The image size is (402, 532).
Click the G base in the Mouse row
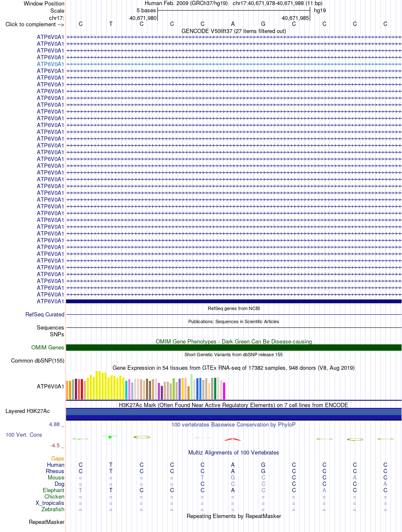[x=233, y=478]
